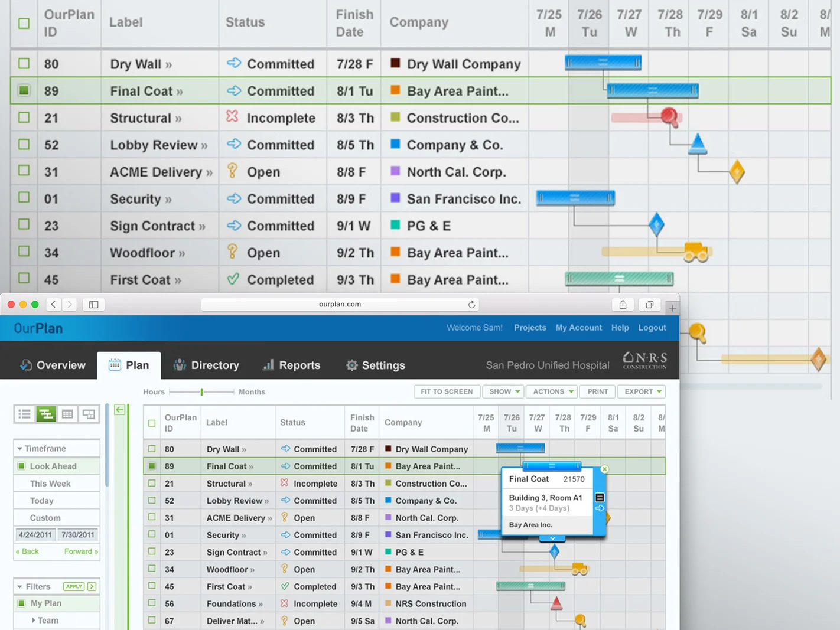Click the OurPlan logo
This screenshot has height=630, width=840.
38,328
